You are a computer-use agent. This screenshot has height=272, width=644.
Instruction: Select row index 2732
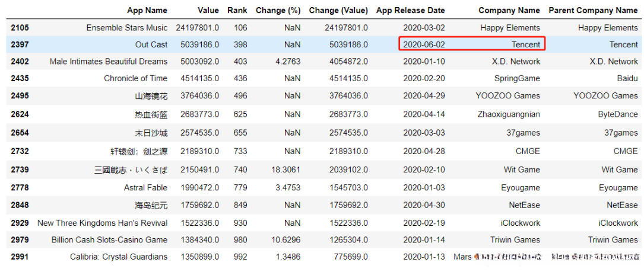[20, 151]
